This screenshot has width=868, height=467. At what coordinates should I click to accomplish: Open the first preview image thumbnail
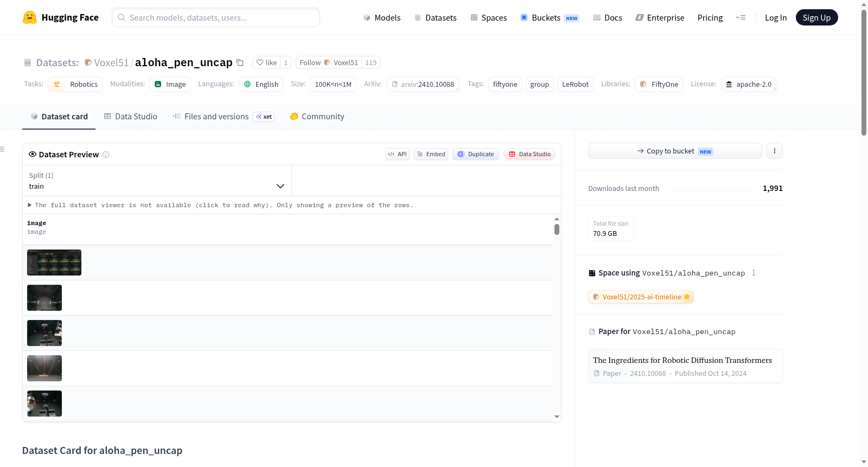pos(54,263)
